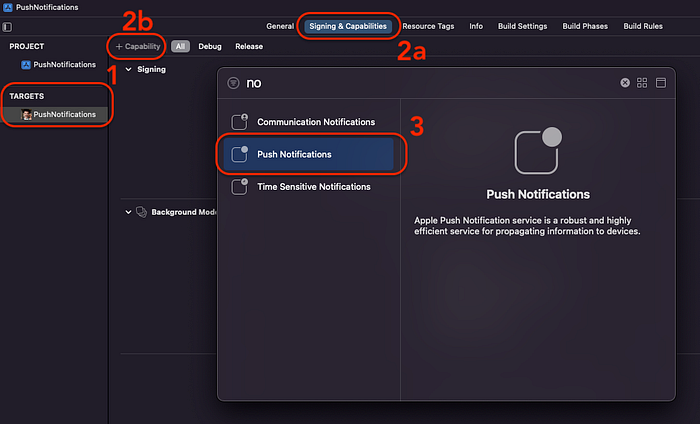Click the PushNotifications project file icon in title

(8, 7)
